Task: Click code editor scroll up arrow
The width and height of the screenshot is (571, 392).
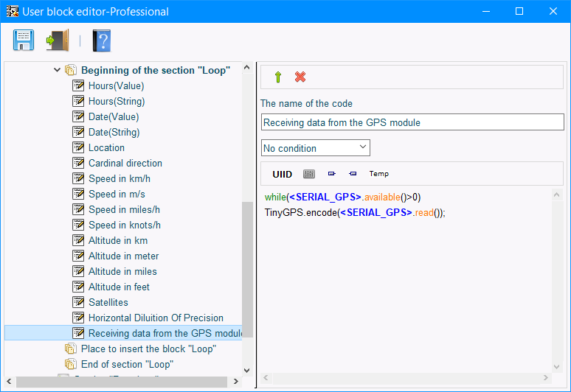Action: point(556,195)
